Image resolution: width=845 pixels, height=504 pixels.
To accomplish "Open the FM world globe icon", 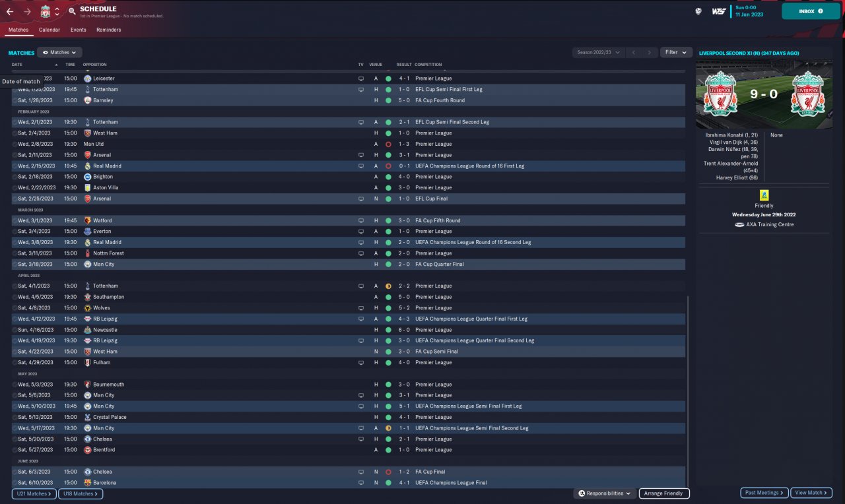I will coord(698,11).
